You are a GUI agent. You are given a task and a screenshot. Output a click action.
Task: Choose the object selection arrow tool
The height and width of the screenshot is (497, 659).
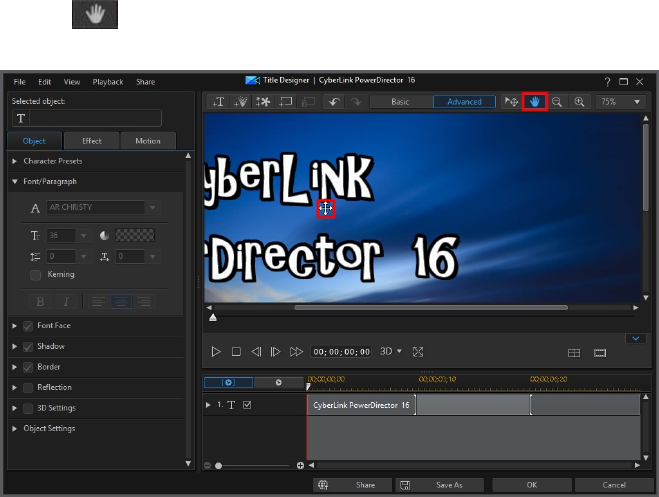511,102
